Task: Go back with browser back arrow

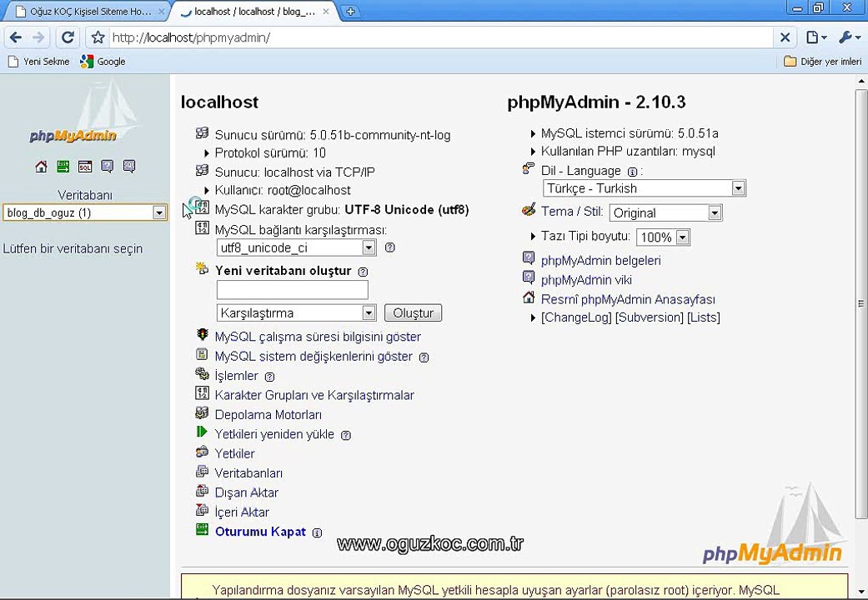Action: pyautogui.click(x=16, y=37)
